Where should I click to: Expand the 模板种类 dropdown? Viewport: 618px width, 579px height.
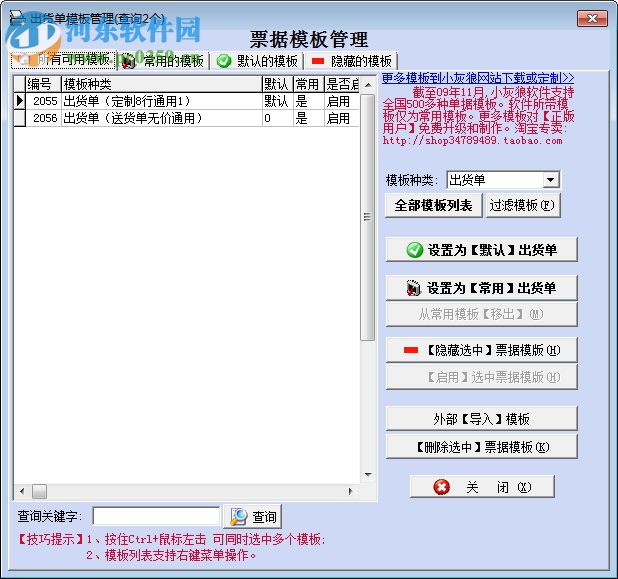tap(551, 180)
